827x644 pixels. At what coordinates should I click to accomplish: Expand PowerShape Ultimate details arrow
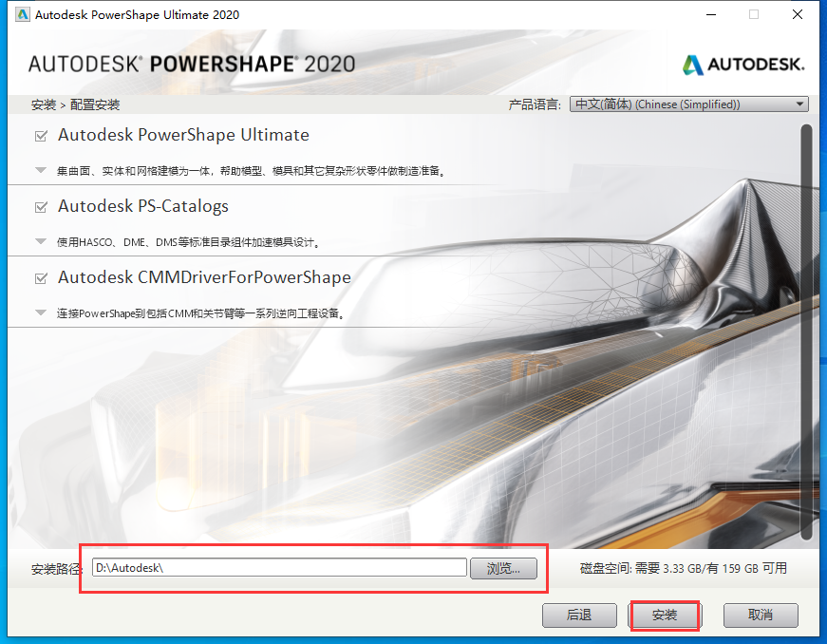pos(41,170)
